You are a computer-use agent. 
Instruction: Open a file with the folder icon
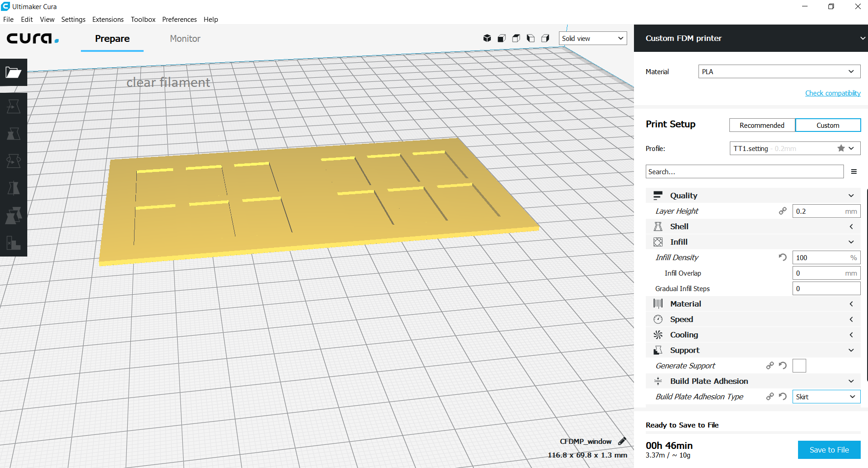click(x=14, y=72)
